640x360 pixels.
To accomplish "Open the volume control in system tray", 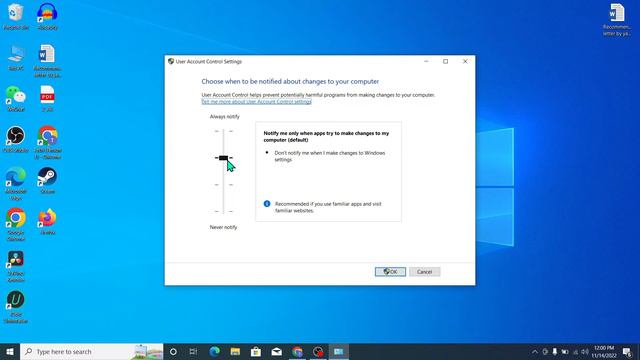I will click(x=585, y=351).
